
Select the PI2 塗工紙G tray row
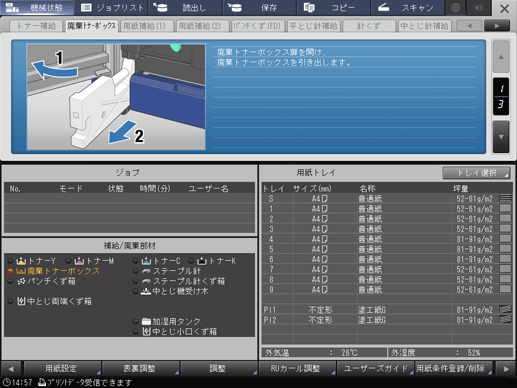(387, 320)
